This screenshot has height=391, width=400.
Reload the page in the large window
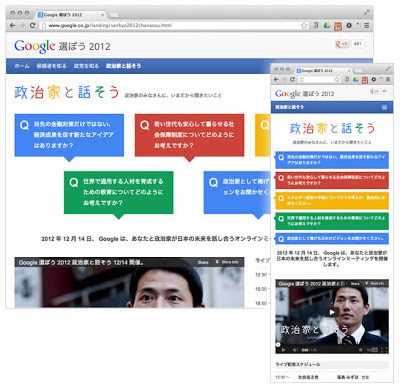32,25
